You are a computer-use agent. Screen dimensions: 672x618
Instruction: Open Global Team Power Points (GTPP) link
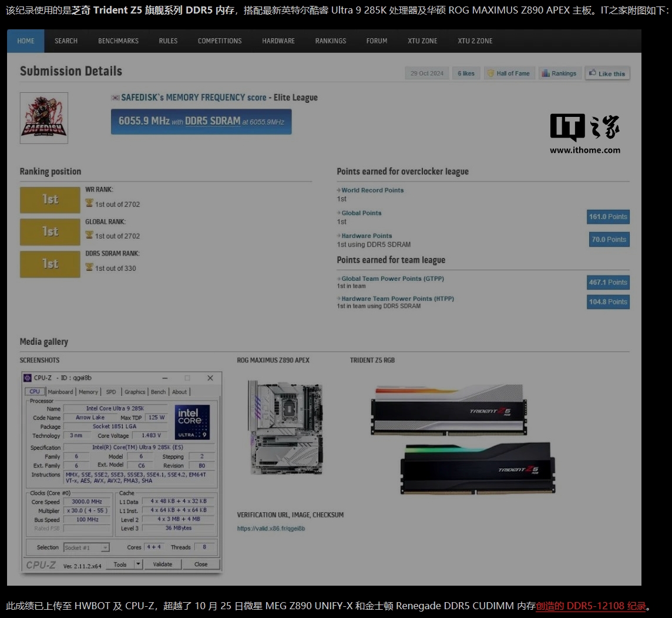click(392, 278)
